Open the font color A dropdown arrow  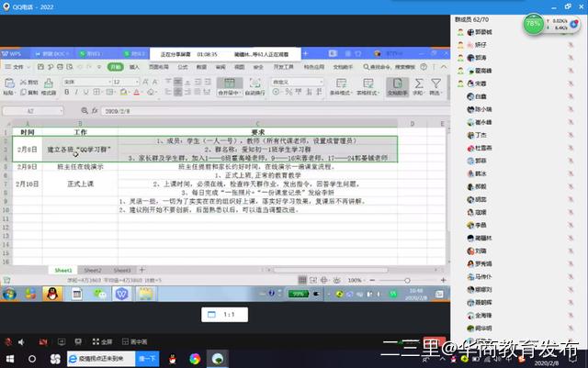pyautogui.click(x=142, y=92)
